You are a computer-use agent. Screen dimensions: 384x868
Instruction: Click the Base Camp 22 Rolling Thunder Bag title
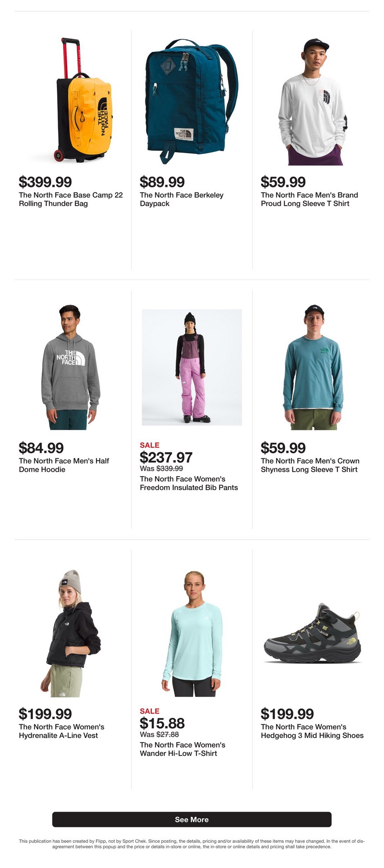pyautogui.click(x=71, y=199)
